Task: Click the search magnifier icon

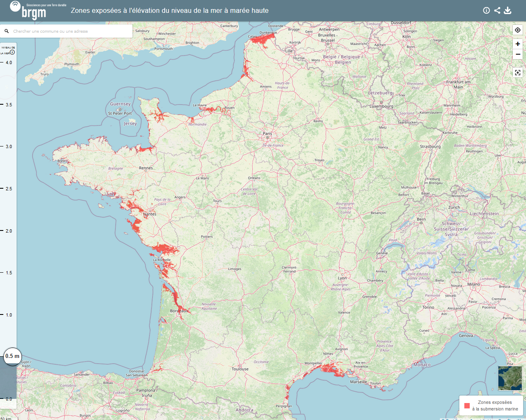Action: pyautogui.click(x=7, y=31)
